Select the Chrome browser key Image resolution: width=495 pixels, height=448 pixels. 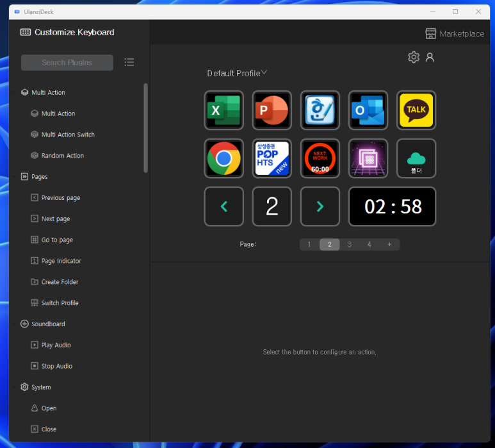(x=224, y=158)
